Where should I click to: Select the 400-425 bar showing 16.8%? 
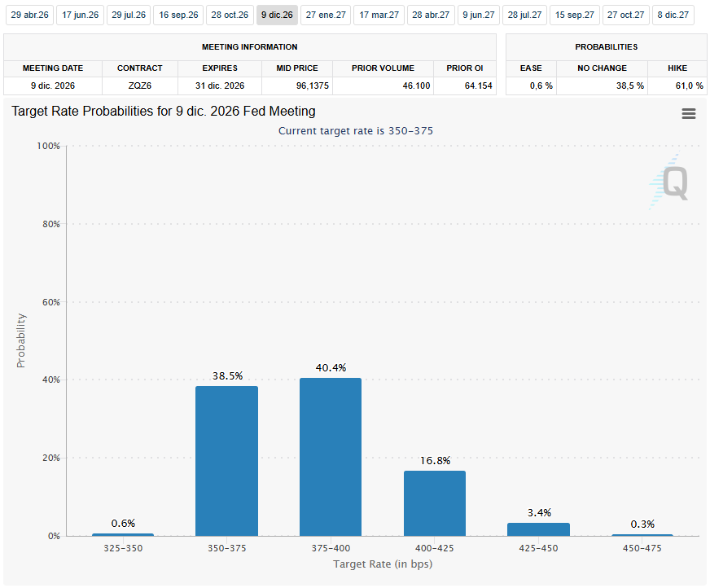point(435,502)
